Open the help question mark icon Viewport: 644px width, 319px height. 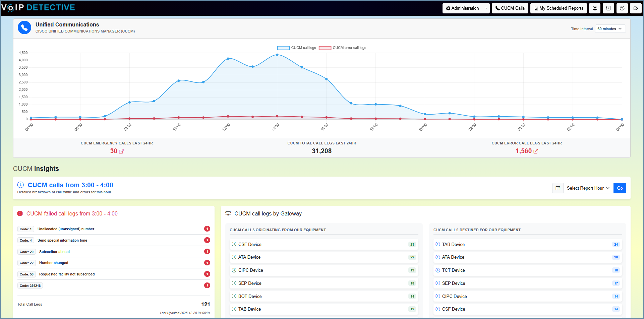click(x=622, y=8)
